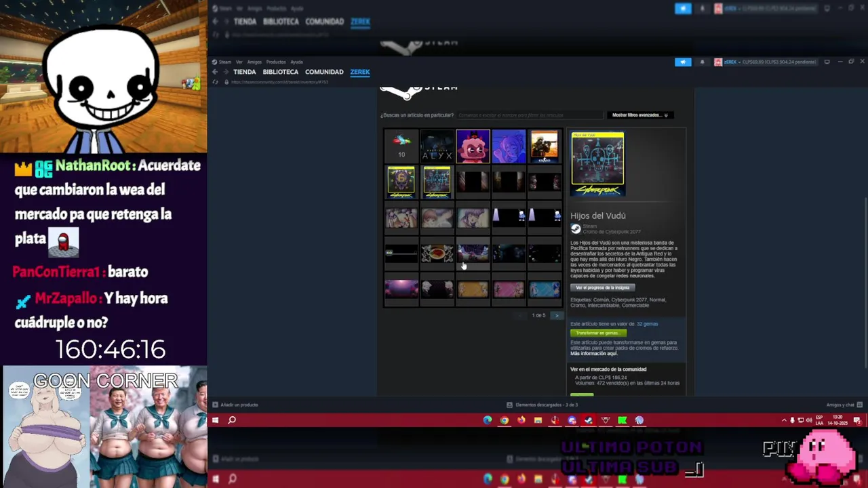Click the forward arrow in front Steam window
Image resolution: width=868 pixels, height=488 pixels.
(226, 72)
